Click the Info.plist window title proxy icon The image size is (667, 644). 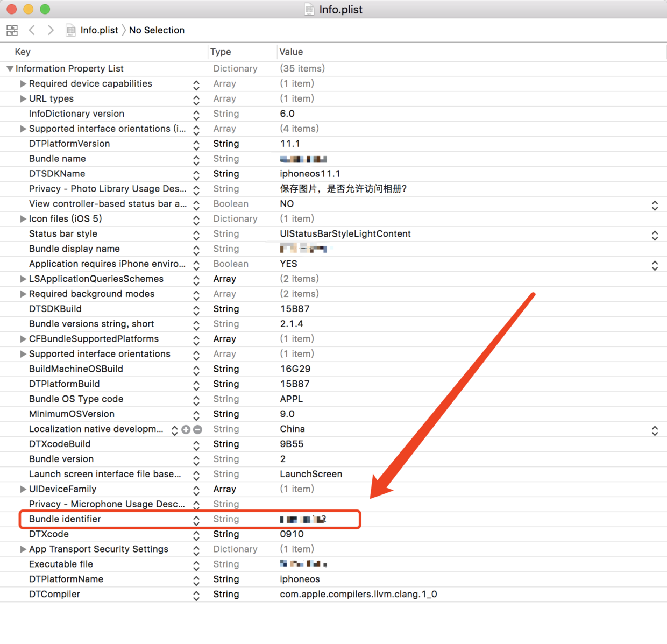(x=309, y=10)
